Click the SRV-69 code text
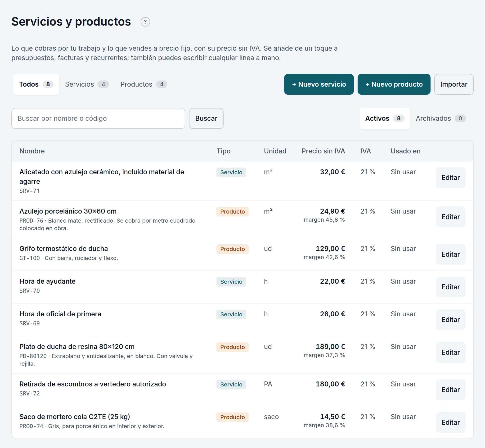485x448 pixels. point(30,323)
